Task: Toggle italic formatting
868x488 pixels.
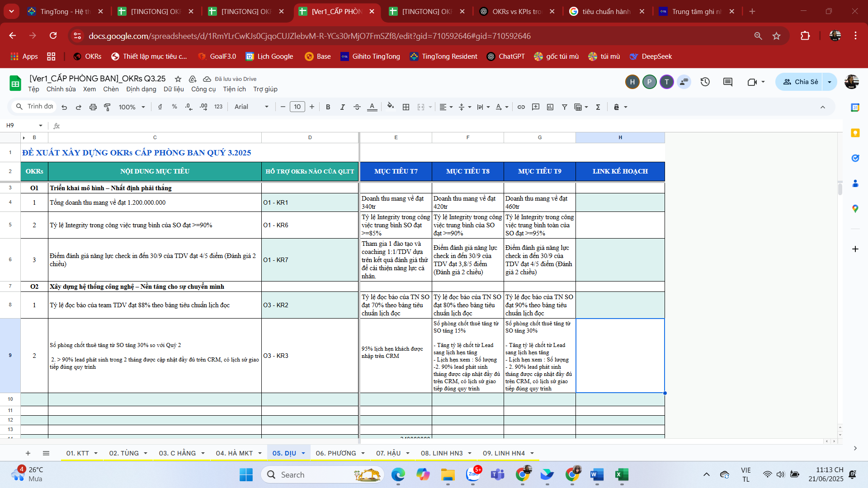Action: click(x=343, y=107)
